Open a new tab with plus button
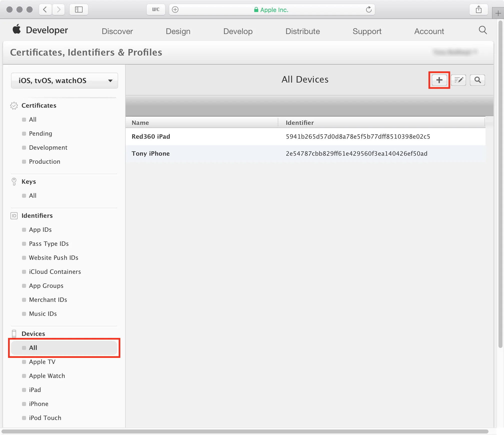Screen dimensions: 504x435 point(498,13)
